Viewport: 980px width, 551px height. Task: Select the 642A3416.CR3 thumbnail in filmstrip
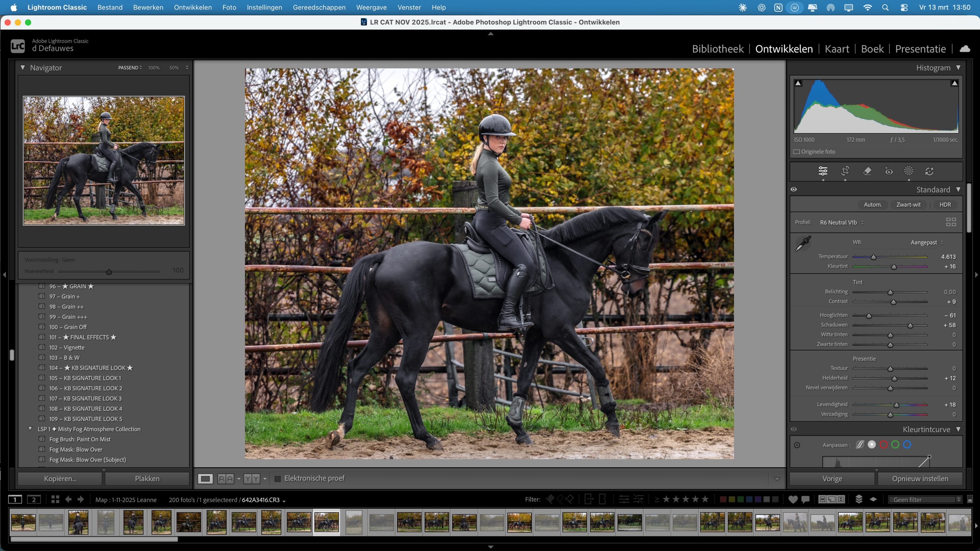[x=326, y=522]
